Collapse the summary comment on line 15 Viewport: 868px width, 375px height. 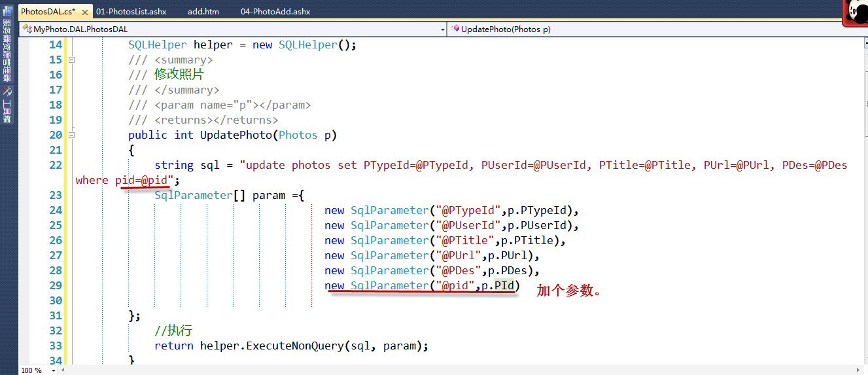pos(72,60)
